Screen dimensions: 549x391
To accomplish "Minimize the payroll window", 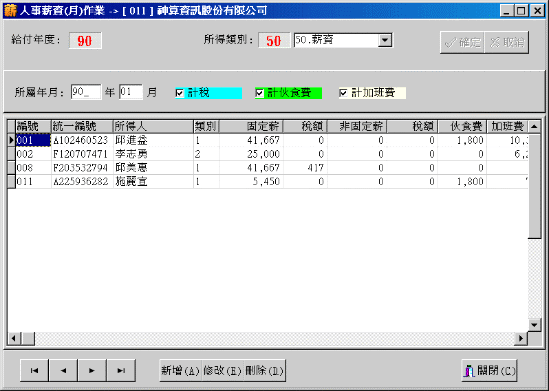I will click(506, 11).
